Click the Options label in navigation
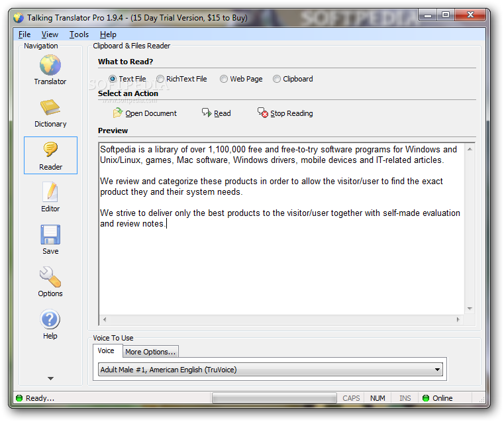Screen dimensions: 504x422 pos(50,293)
